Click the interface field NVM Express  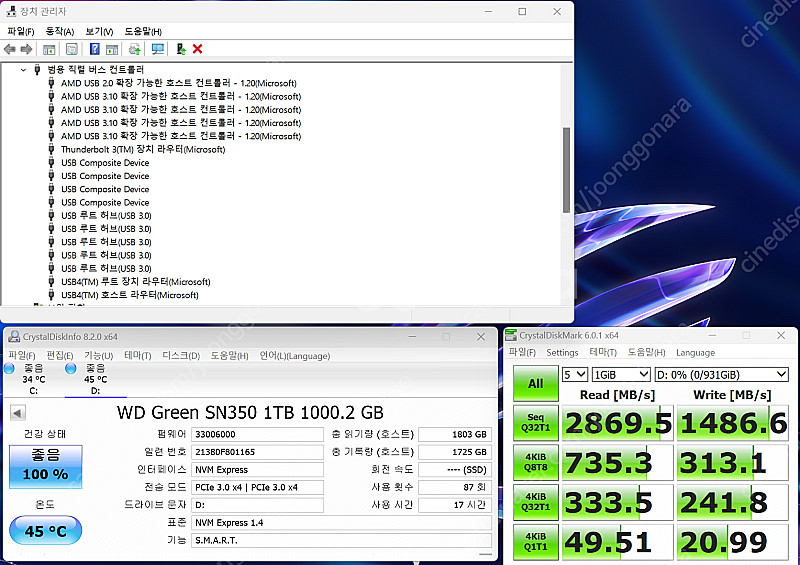coord(257,470)
